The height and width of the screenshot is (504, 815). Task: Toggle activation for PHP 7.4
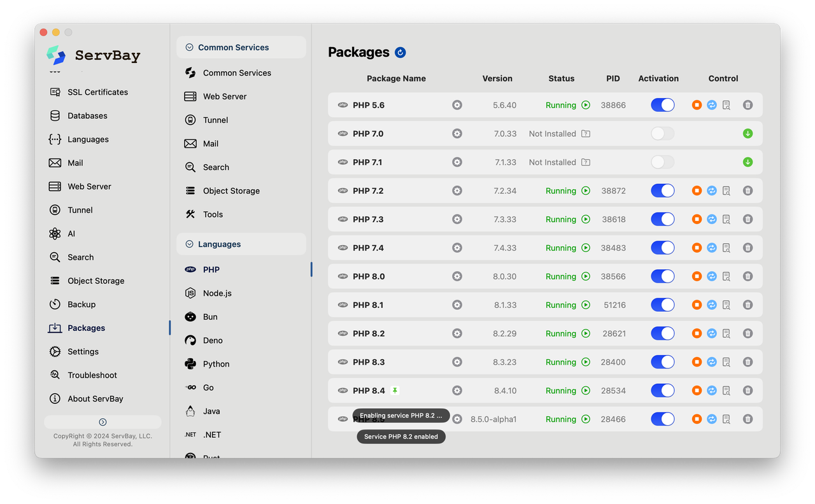(x=662, y=248)
